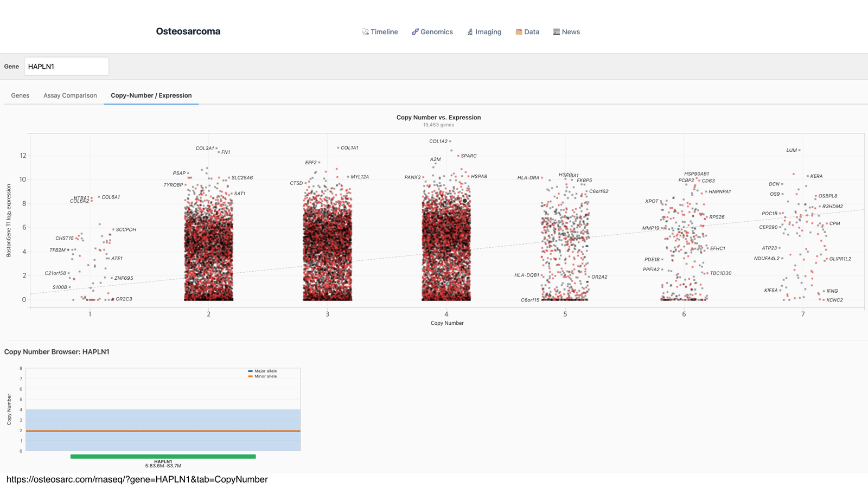Click the GLIPR1L2 gene label

840,259
